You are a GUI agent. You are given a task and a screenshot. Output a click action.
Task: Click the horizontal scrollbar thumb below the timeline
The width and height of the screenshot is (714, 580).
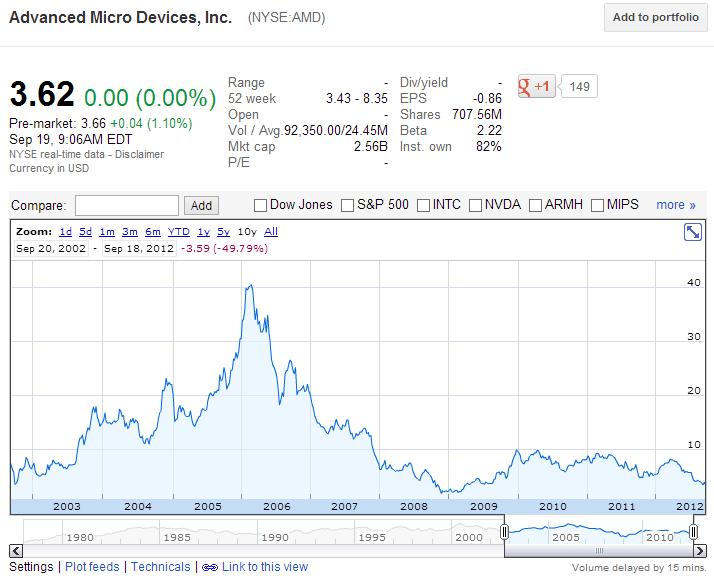[598, 550]
